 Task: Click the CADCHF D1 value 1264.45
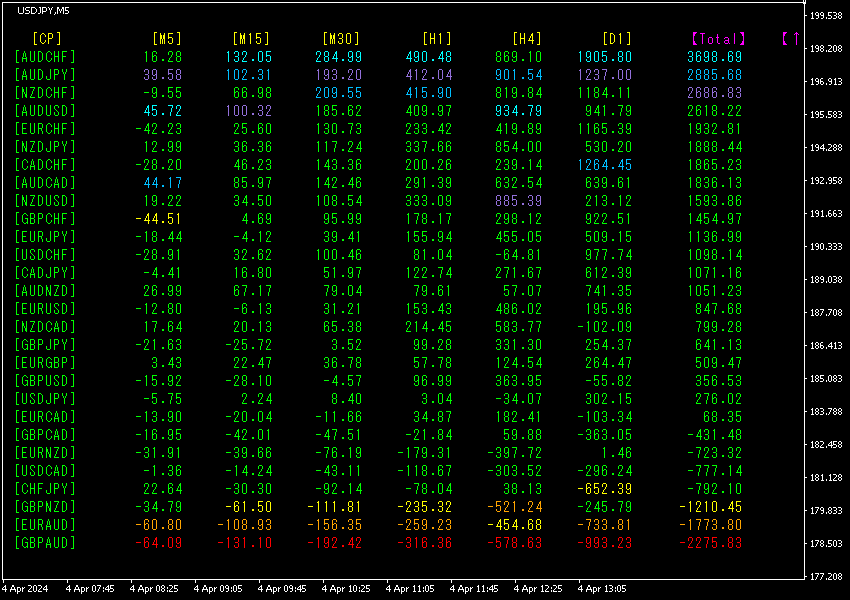[x=605, y=165]
